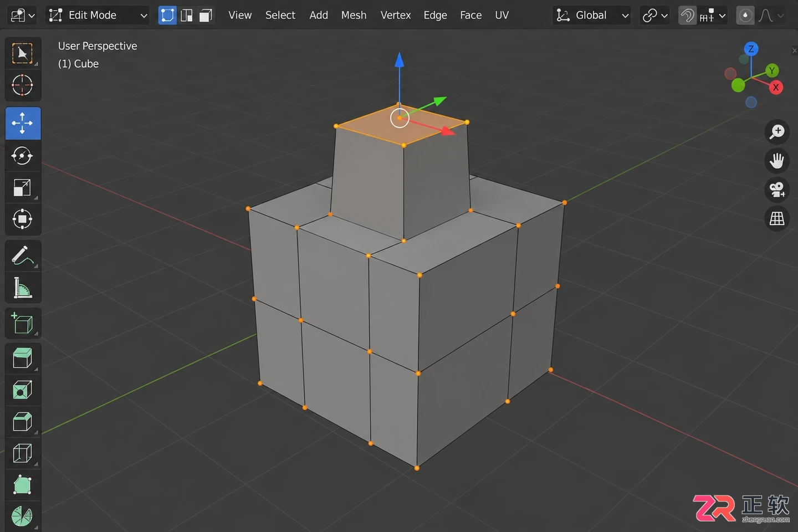Select the Extrude Region tool
Image resolution: width=798 pixels, height=532 pixels.
tap(23, 359)
